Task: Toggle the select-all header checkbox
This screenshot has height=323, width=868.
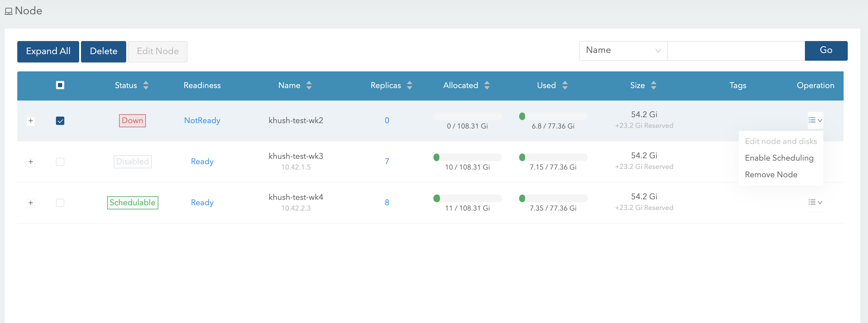Action: click(x=60, y=85)
